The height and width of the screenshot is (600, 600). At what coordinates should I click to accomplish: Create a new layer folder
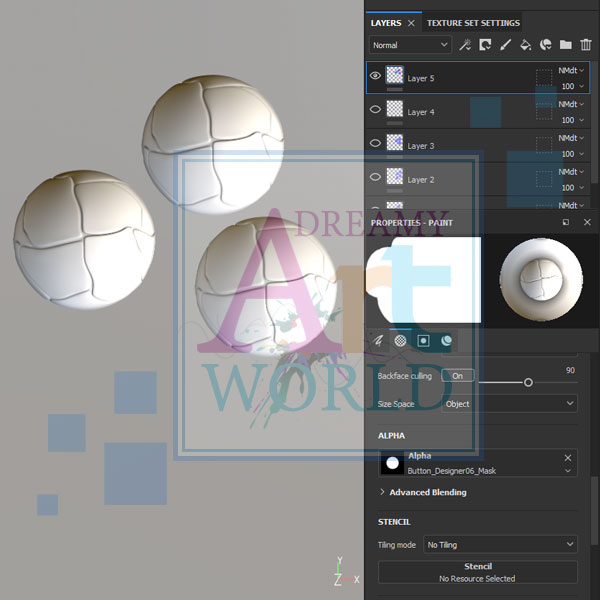click(x=565, y=45)
